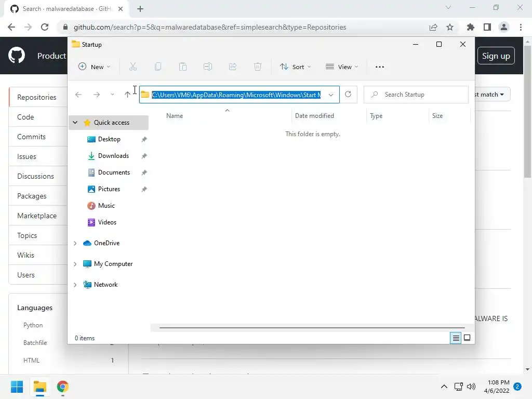Viewport: 532px width, 399px height.
Task: Open Chrome three-dot menu
Action: [521, 27]
